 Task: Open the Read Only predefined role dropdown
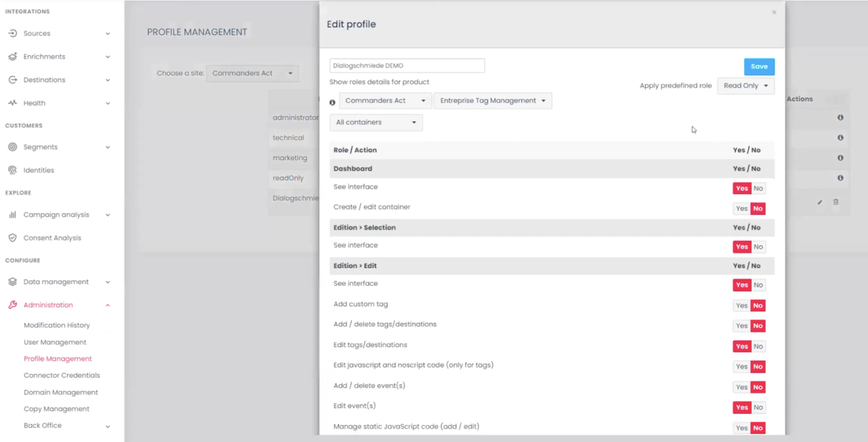746,85
